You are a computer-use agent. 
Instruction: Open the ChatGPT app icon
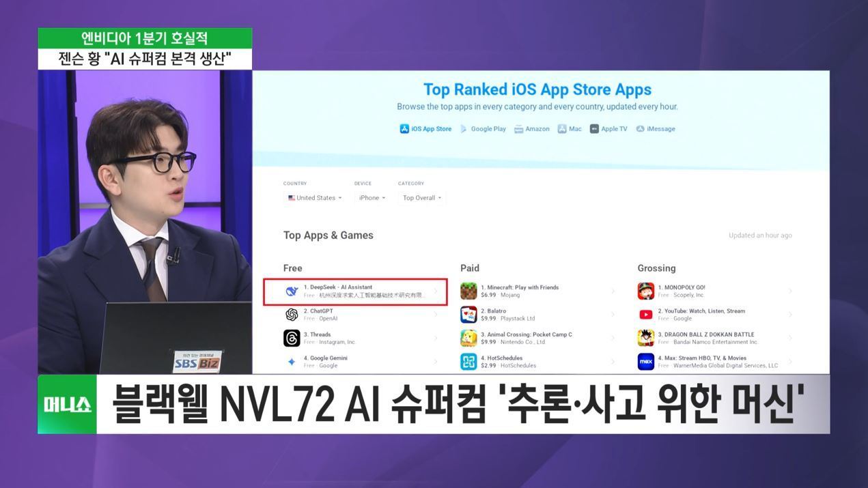pyautogui.click(x=292, y=315)
